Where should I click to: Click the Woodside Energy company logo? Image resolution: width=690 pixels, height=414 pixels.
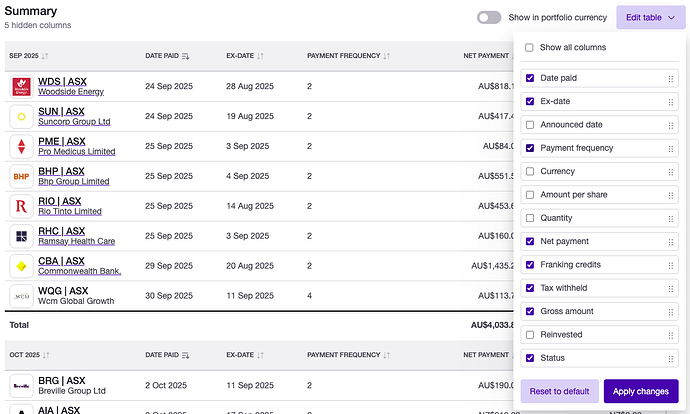pyautogui.click(x=22, y=87)
